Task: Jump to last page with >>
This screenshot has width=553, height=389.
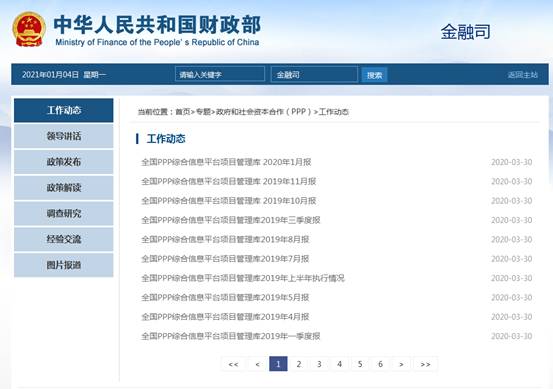Action: point(425,364)
